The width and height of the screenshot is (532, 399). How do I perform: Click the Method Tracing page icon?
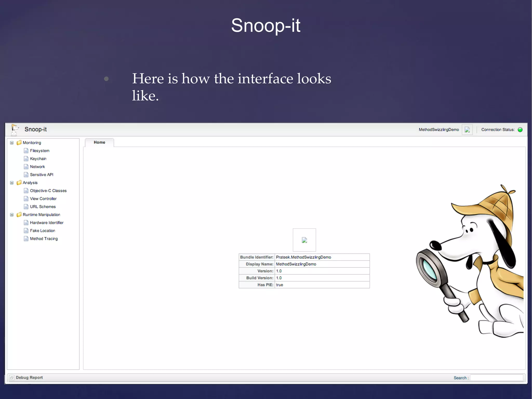[26, 238]
